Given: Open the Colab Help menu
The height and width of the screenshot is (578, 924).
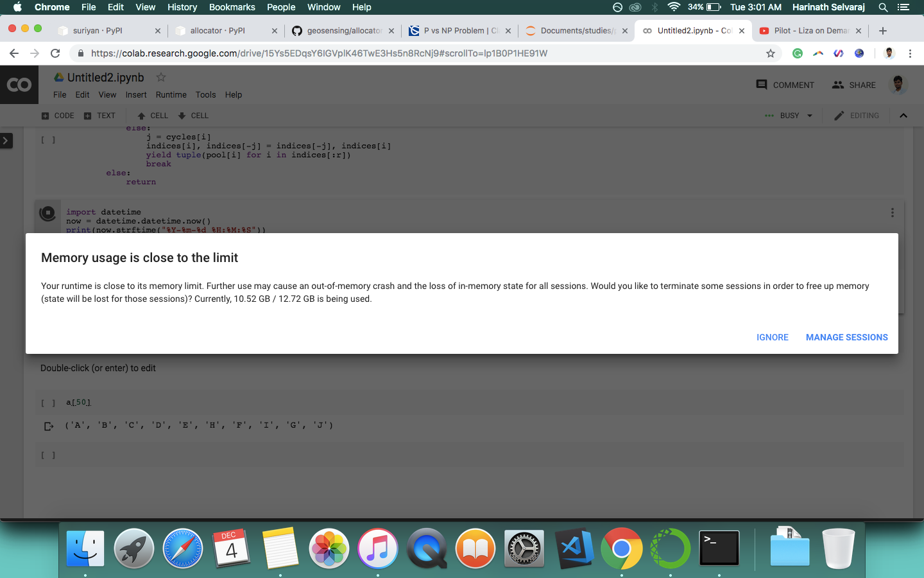Looking at the screenshot, I should (234, 94).
